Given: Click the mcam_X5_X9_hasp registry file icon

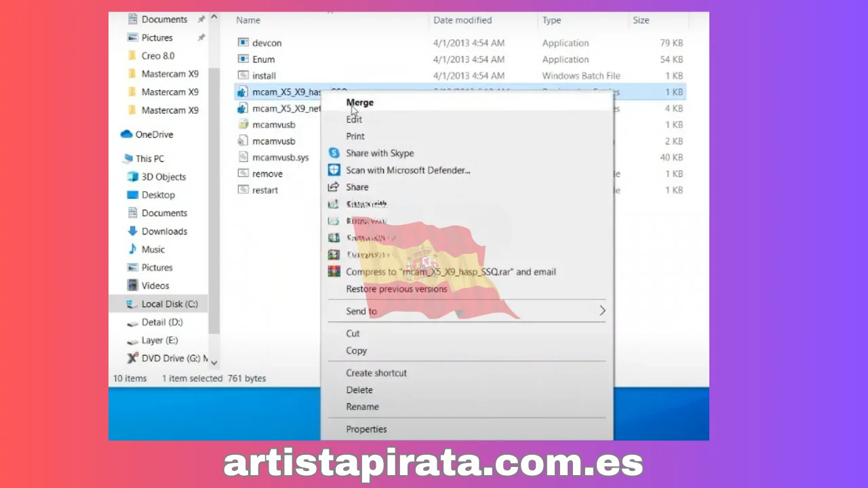Looking at the screenshot, I should 243,91.
